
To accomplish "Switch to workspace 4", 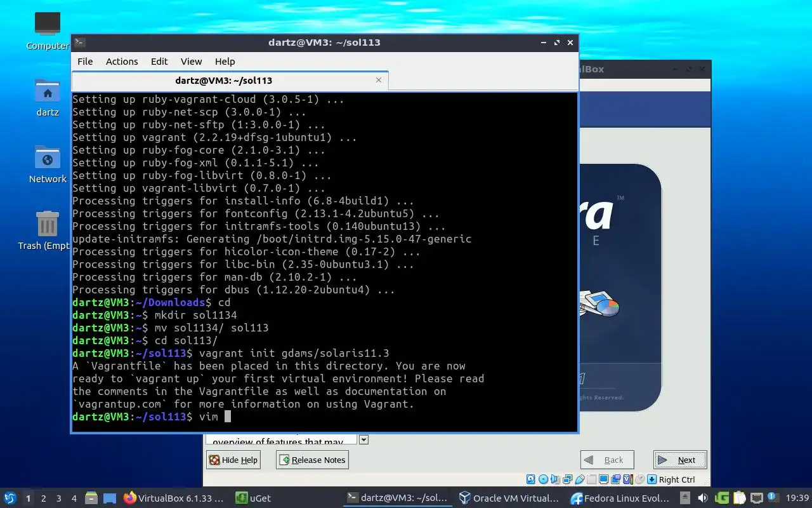I will [x=74, y=498].
